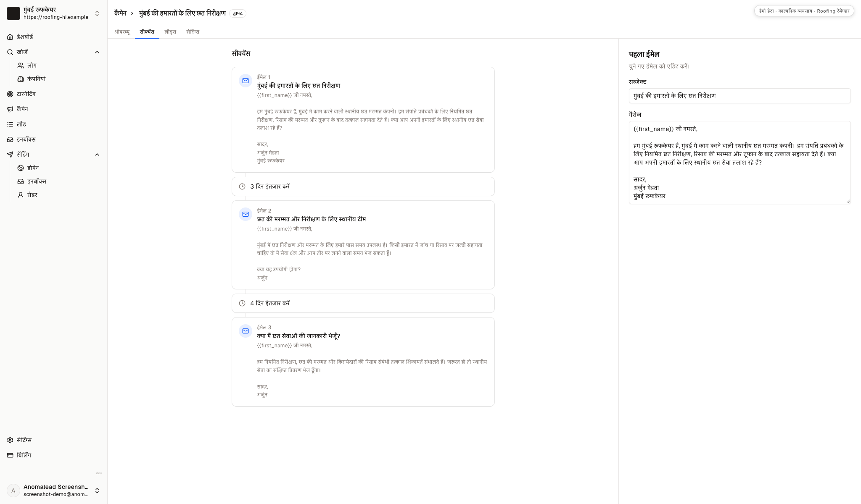Switch to the ओवरव्यू tab

[x=122, y=32]
